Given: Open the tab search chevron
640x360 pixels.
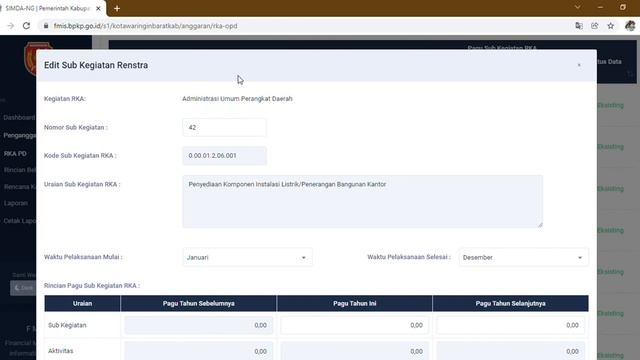Looking at the screenshot, I should coord(578,7).
